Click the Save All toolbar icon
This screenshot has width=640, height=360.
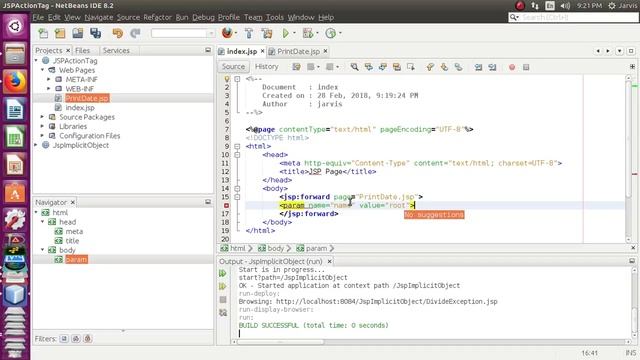pos(96,33)
